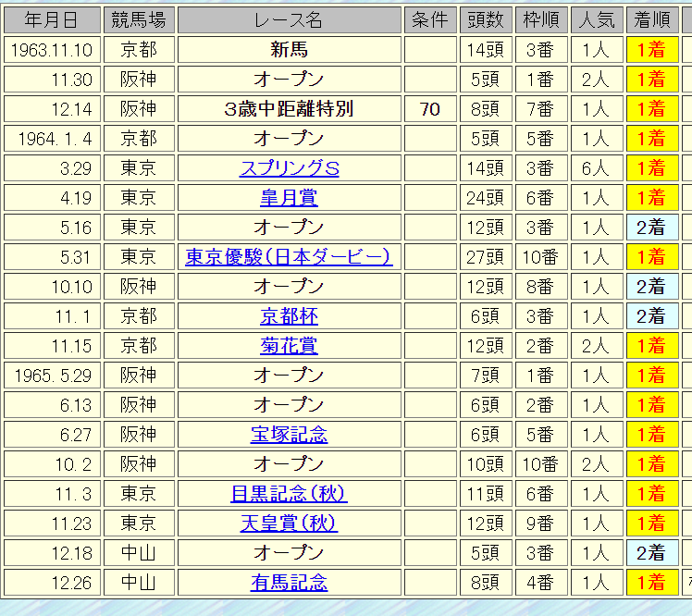Click the 競馬場 column header
The width and height of the screenshot is (692, 616).
(138, 19)
